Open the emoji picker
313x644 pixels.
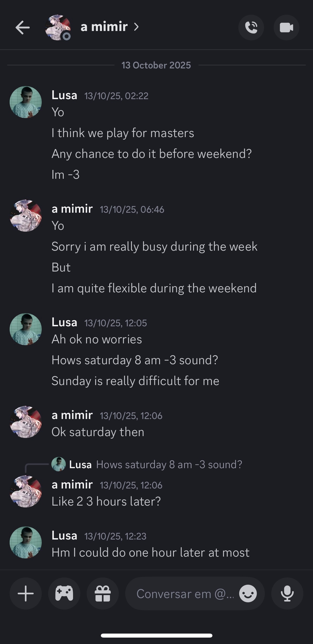point(248,593)
